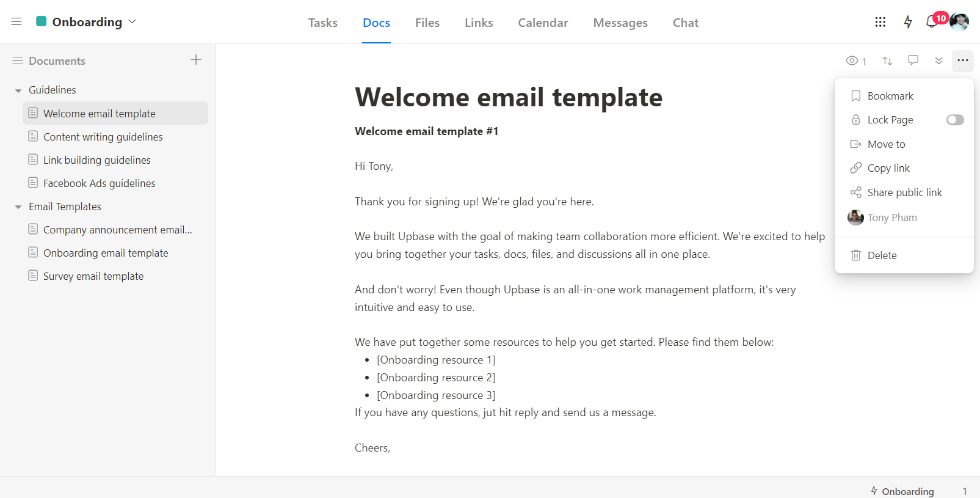Open the apps grid icon

(x=880, y=22)
